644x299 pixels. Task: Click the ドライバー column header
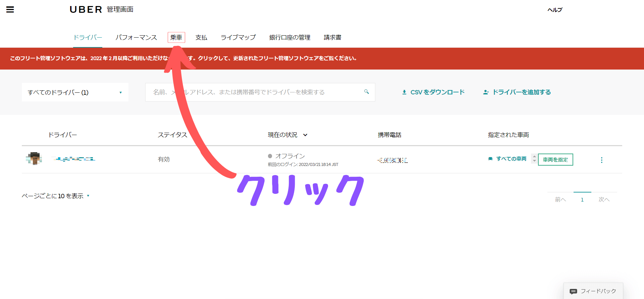[63, 135]
